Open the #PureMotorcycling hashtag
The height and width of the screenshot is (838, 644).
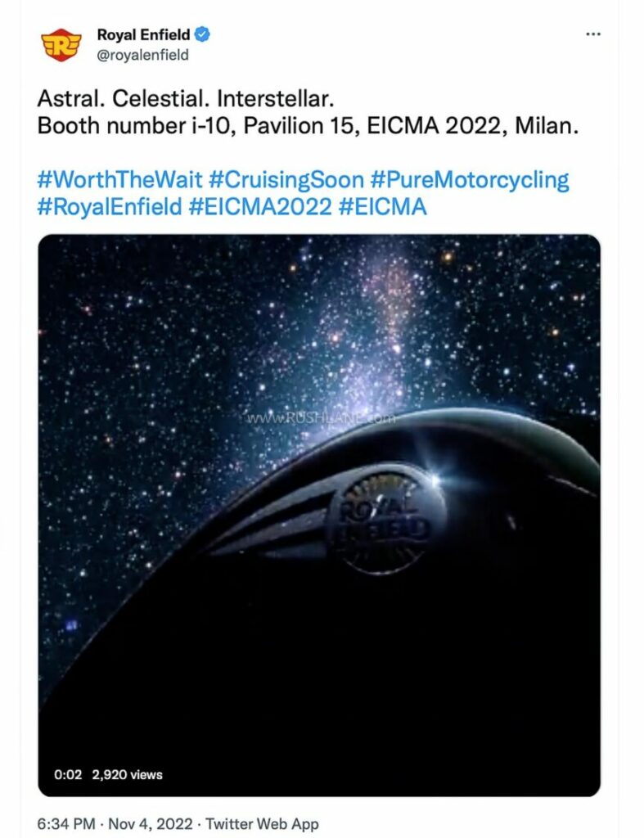469,179
